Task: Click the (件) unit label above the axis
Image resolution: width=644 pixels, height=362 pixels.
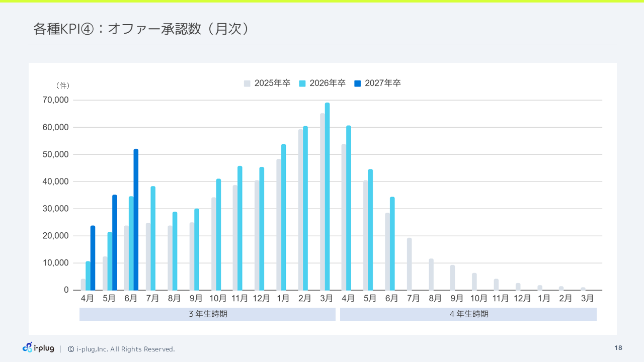Action: pos(63,85)
